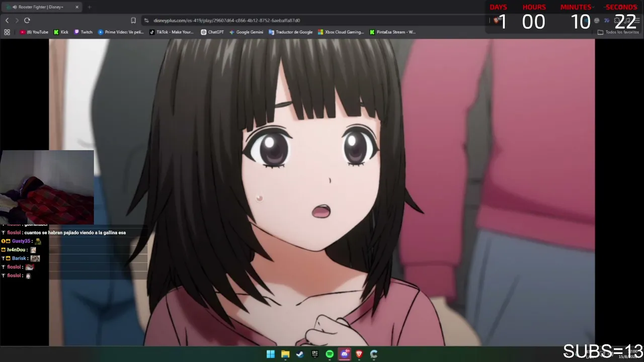
Task: Open the TikTok bookmark
Action: [172, 32]
